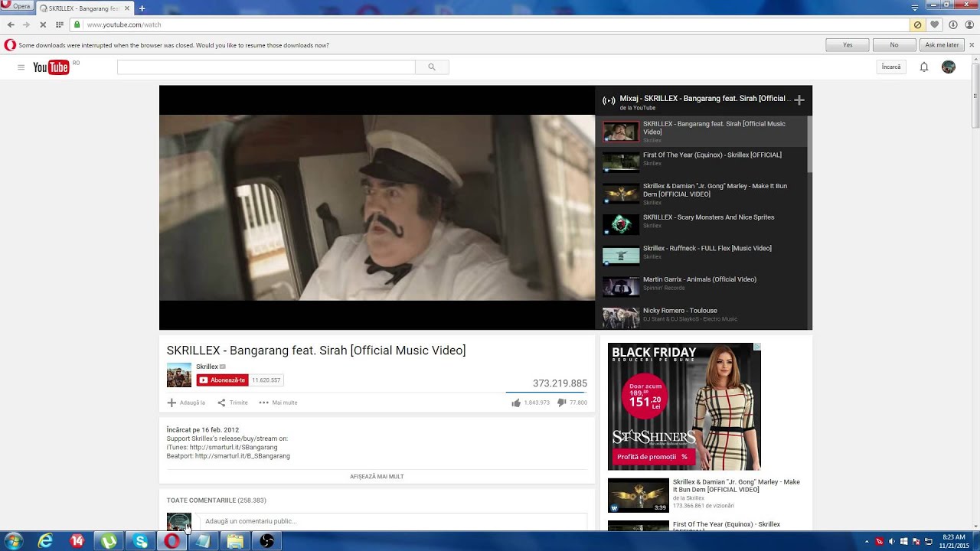Save playlist with the plus icon

[799, 100]
